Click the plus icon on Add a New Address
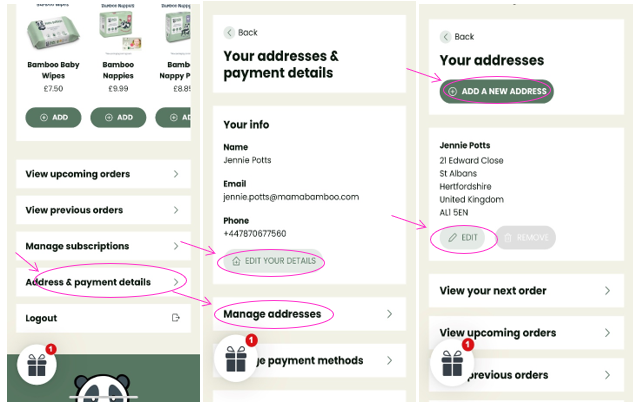This screenshot has width=637, height=409. point(453,91)
